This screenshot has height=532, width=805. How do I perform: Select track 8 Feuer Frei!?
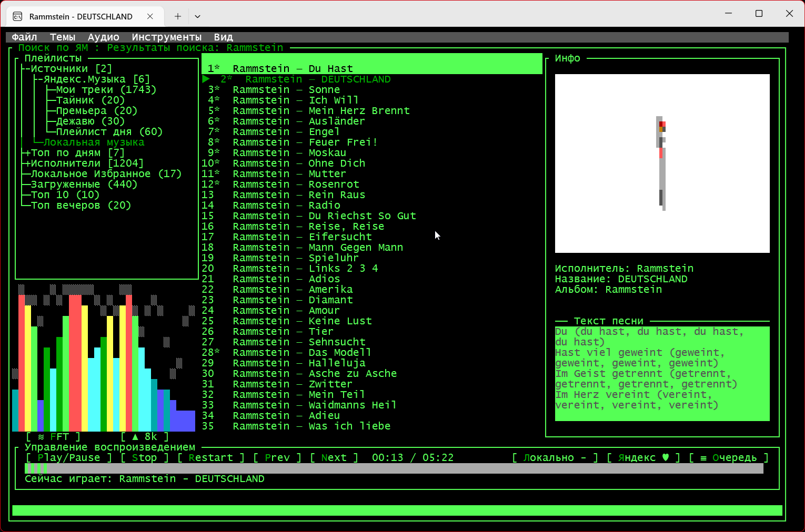click(372, 142)
